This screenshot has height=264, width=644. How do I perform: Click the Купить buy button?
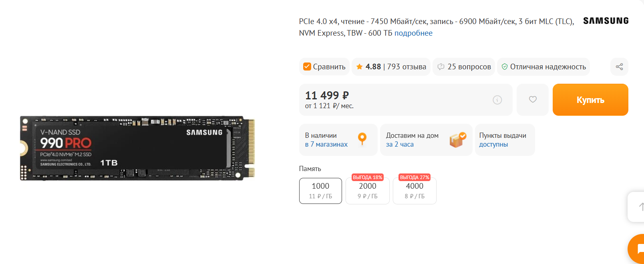(590, 100)
